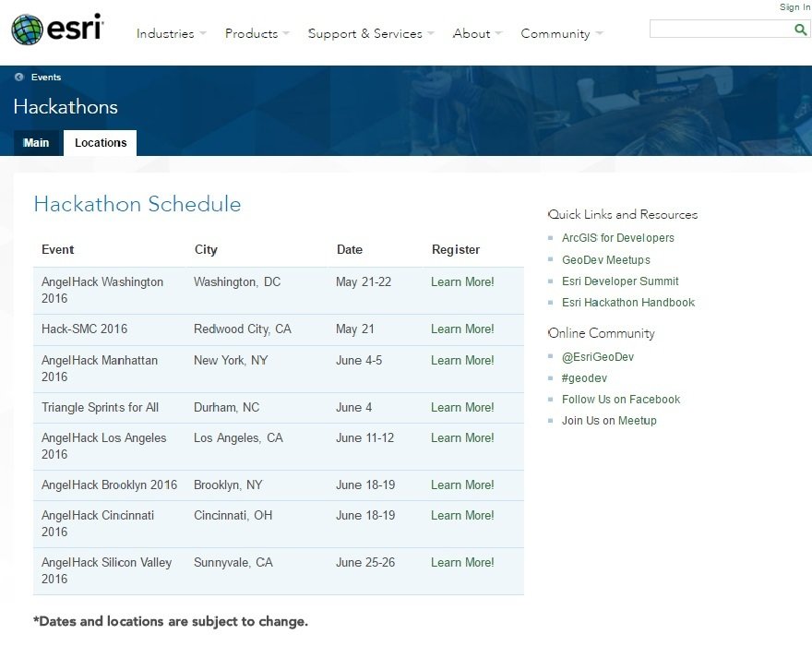The image size is (812, 670).
Task: Expand the Products dropdown menu
Action: [x=257, y=33]
